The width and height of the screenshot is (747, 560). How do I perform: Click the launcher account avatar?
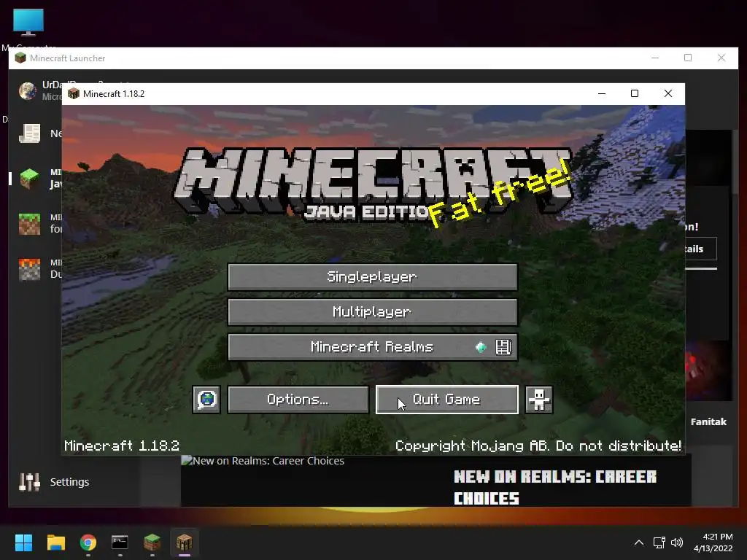pyautogui.click(x=28, y=90)
